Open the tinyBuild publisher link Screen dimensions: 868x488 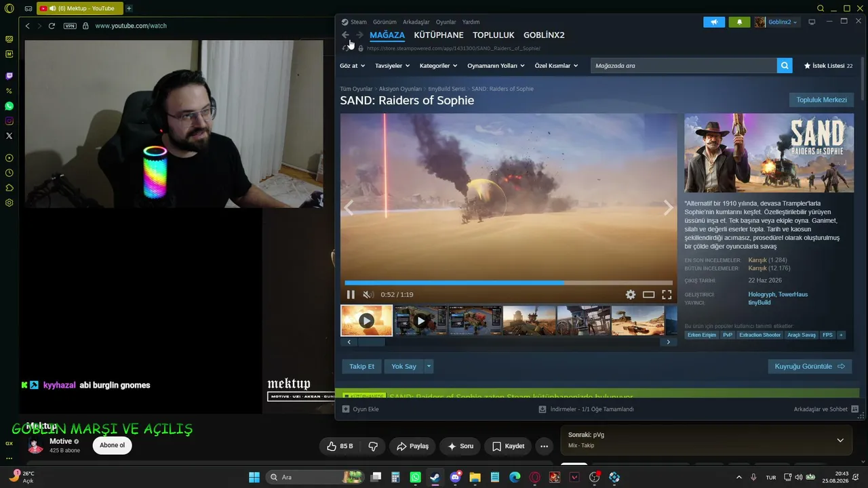pos(759,302)
